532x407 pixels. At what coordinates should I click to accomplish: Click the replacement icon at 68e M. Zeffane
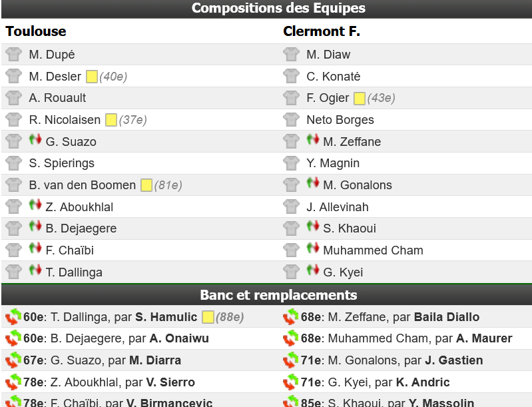[x=291, y=317]
